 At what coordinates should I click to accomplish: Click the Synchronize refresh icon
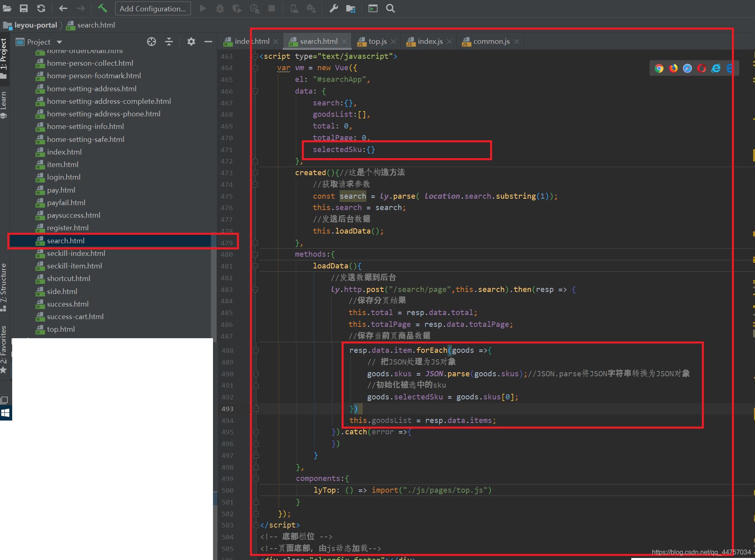tap(41, 8)
